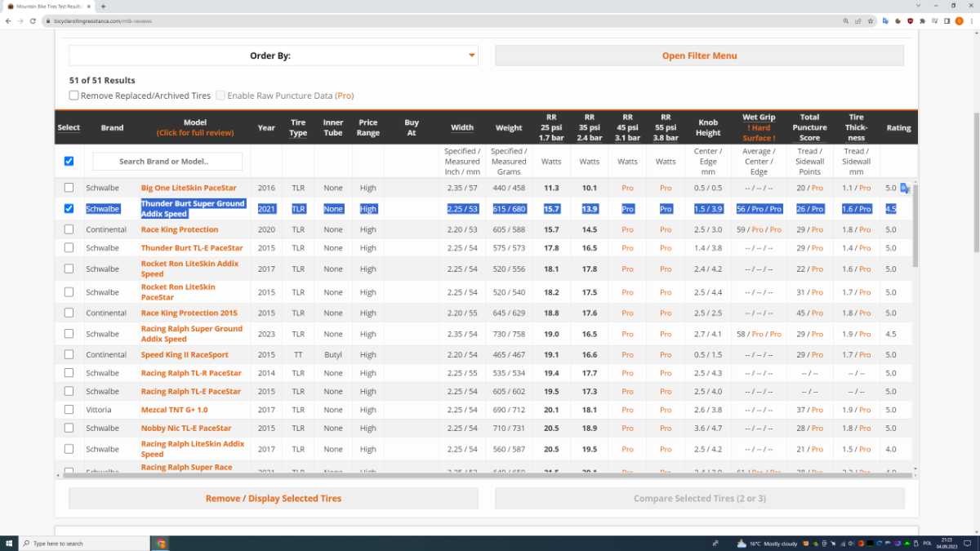Click the forward navigation arrow

click(20, 20)
